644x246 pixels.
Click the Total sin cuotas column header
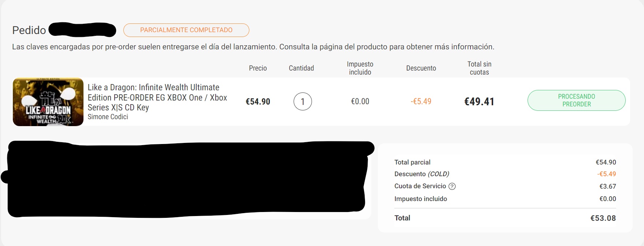point(479,68)
